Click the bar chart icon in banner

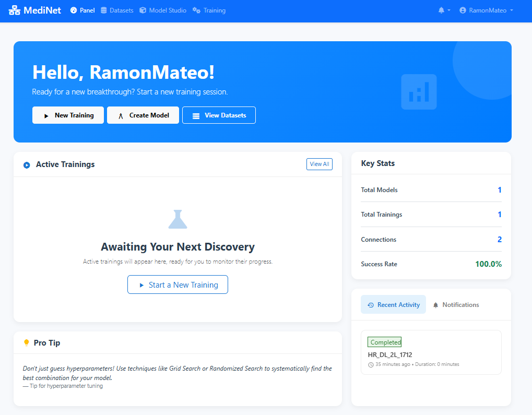(419, 92)
